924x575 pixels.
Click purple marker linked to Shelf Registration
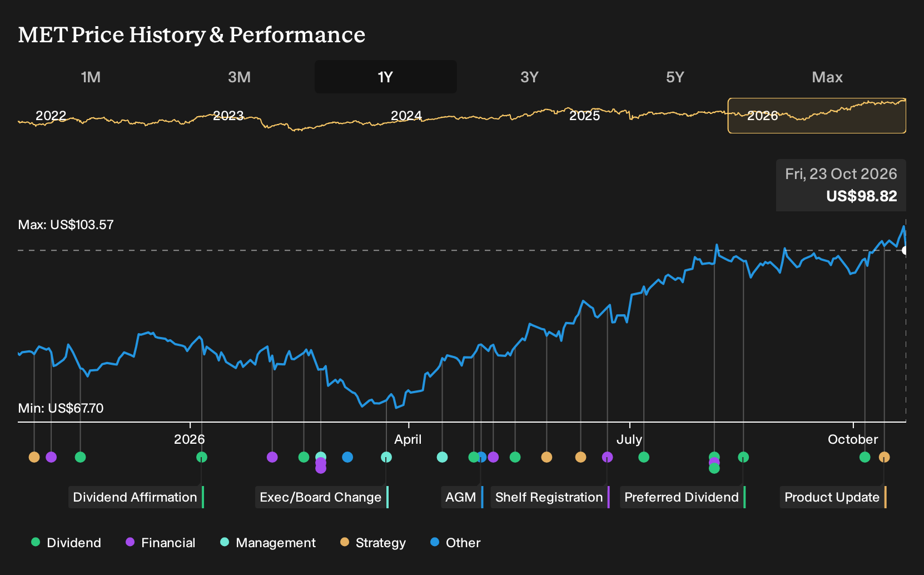[608, 457]
